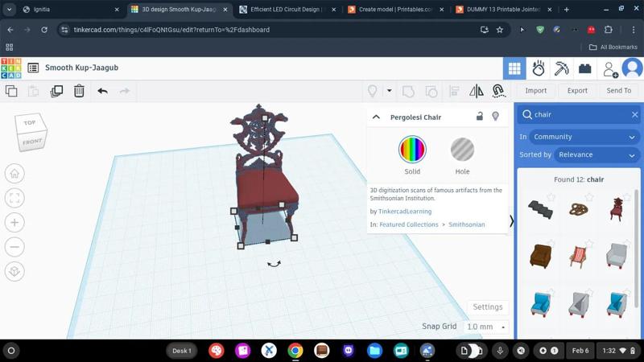Viewport: 644px width, 362px height.
Task: Bookmark this page with star icon
Action: tap(499, 30)
